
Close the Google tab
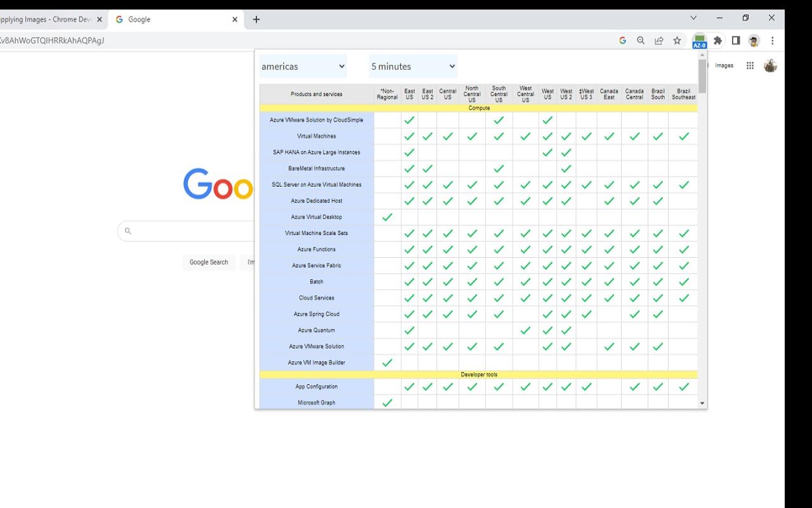click(x=235, y=20)
